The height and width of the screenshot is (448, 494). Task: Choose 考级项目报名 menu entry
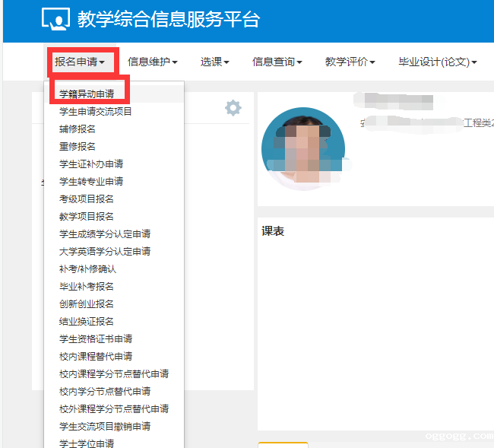[x=87, y=199]
